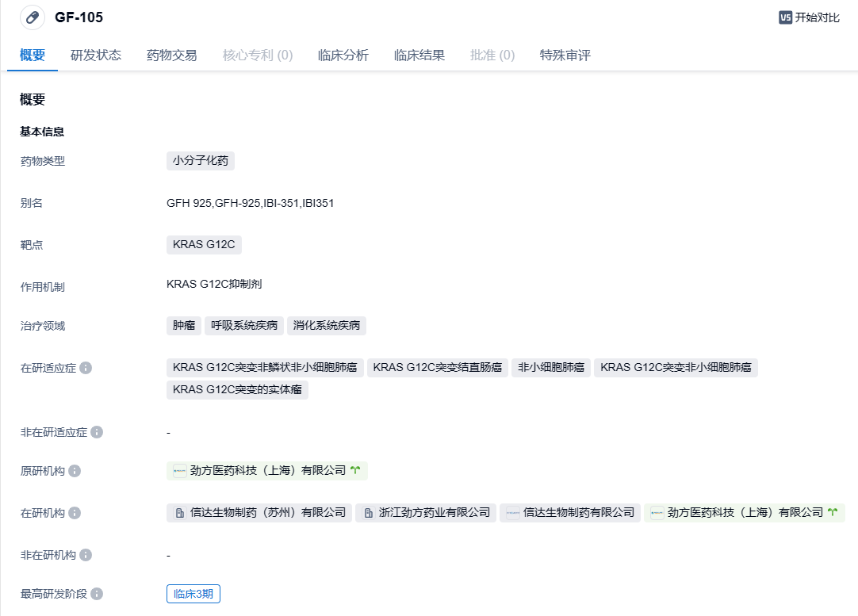Go to the 临床分析 tab
The height and width of the screenshot is (616, 858).
pyautogui.click(x=343, y=55)
